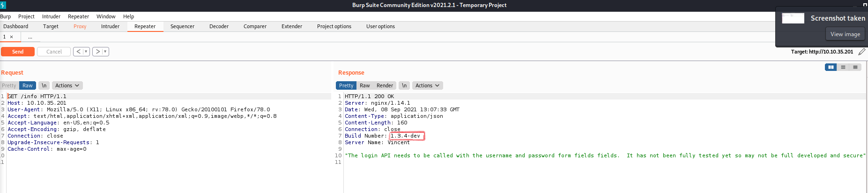Click Server Name Vincent line
The width and height of the screenshot is (868, 193).
pyautogui.click(x=377, y=142)
